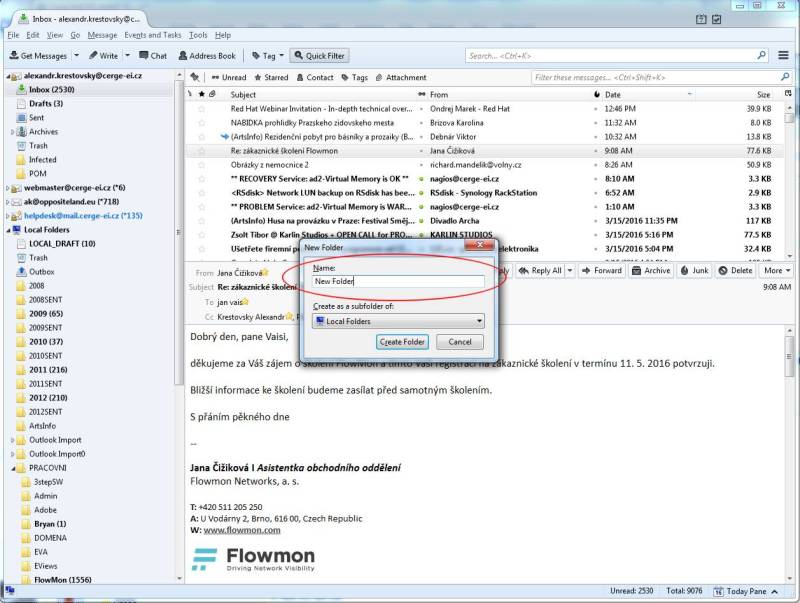This screenshot has width=800, height=603.
Task: Toggle the Unread quick filter
Action: point(228,77)
